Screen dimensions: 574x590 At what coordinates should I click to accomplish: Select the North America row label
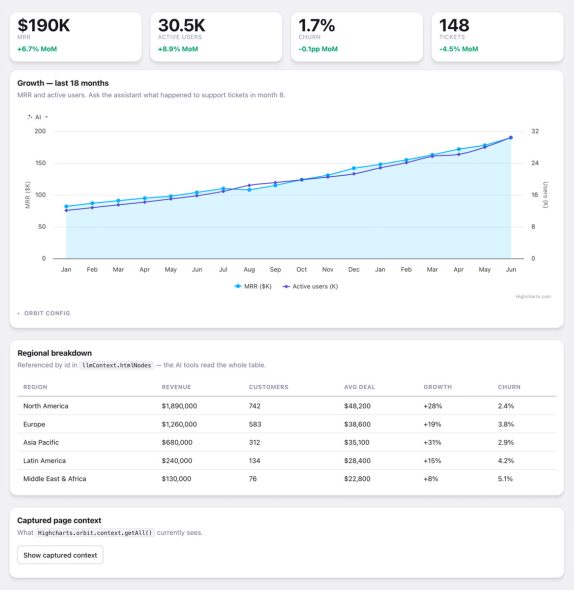(x=46, y=406)
